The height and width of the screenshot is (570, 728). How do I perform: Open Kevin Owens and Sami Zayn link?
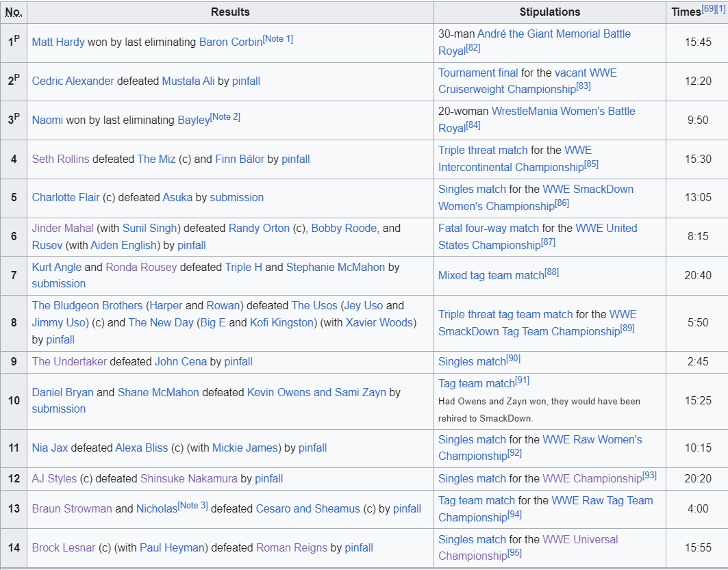pyautogui.click(x=316, y=393)
